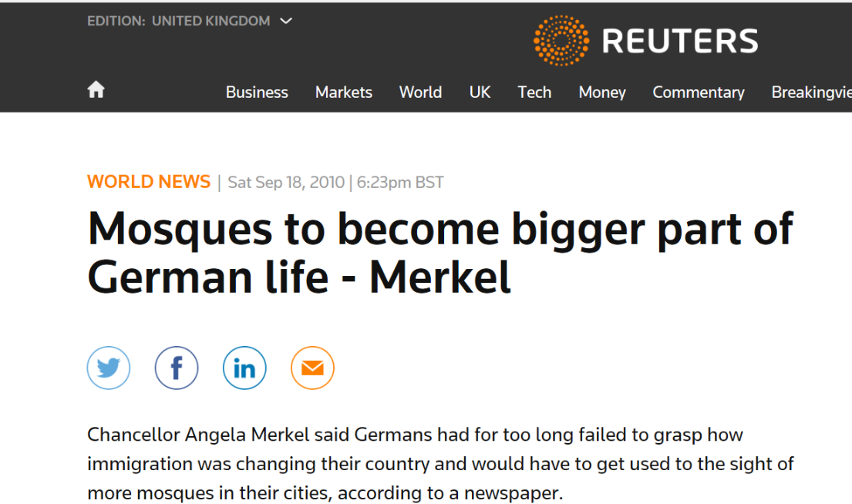The width and height of the screenshot is (852, 504).
Task: Go to the Money section
Action: coord(602,92)
